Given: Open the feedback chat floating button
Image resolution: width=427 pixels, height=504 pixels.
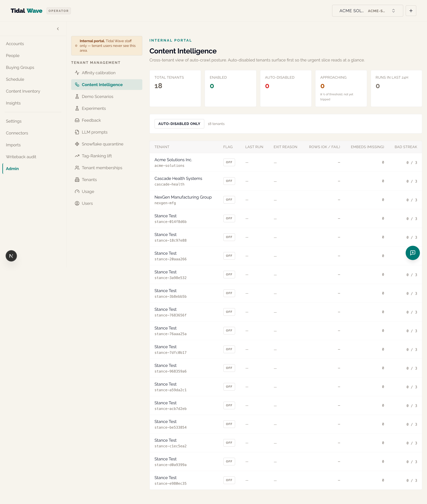Looking at the screenshot, I should coord(412,253).
